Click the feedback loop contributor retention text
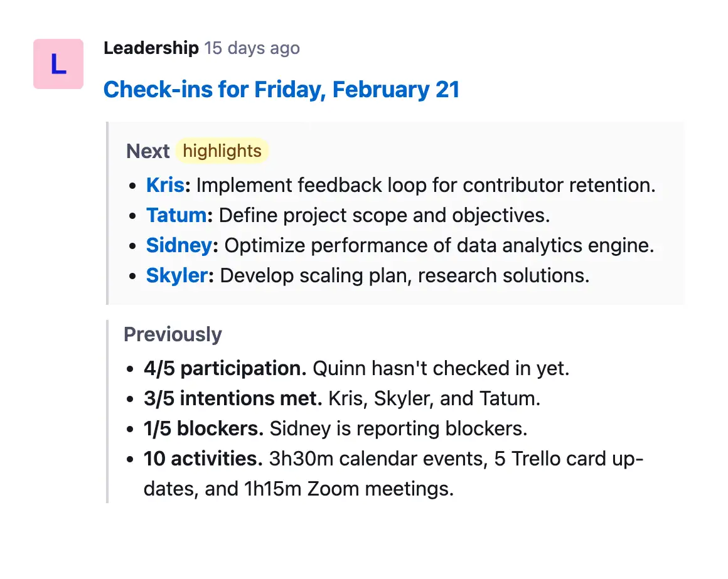Image resolution: width=728 pixels, height=579 pixels. [426, 186]
